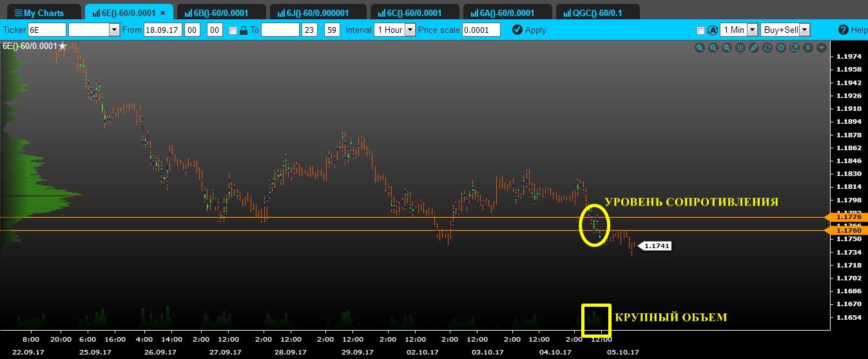Click the X close chart icon
Image resolution: width=868 pixels, height=359 pixels.
pos(808,48)
